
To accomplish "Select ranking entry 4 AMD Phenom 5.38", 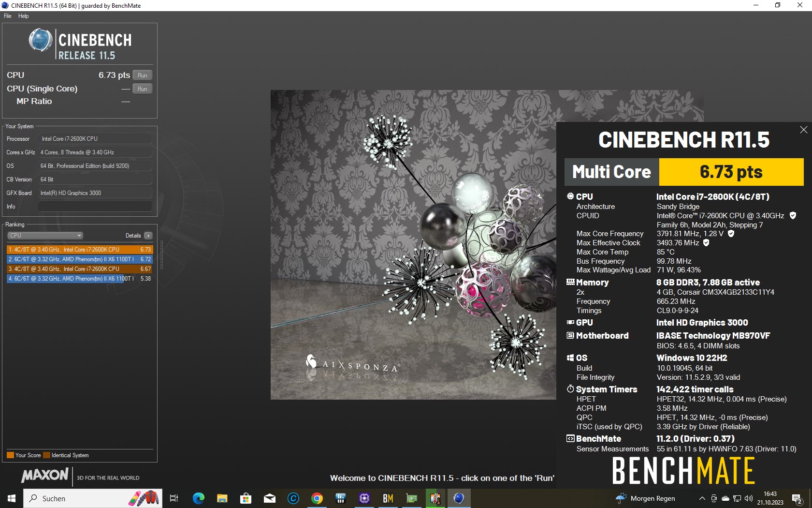I will point(80,279).
